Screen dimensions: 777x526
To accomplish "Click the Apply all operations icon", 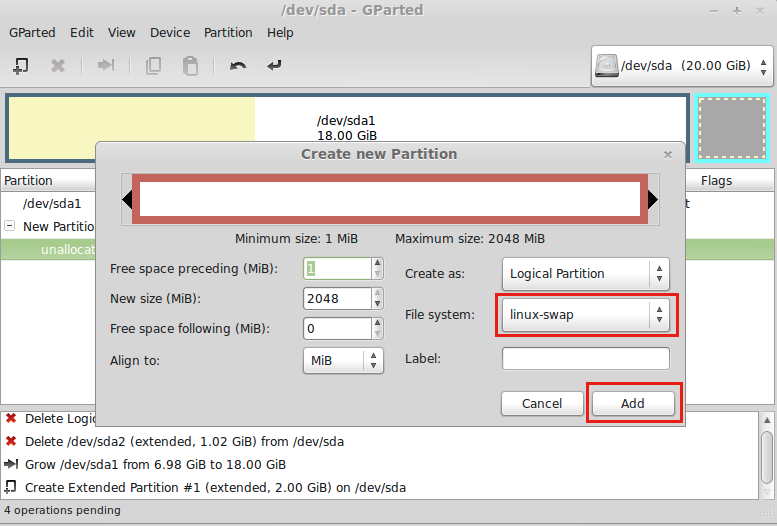I will tap(275, 66).
